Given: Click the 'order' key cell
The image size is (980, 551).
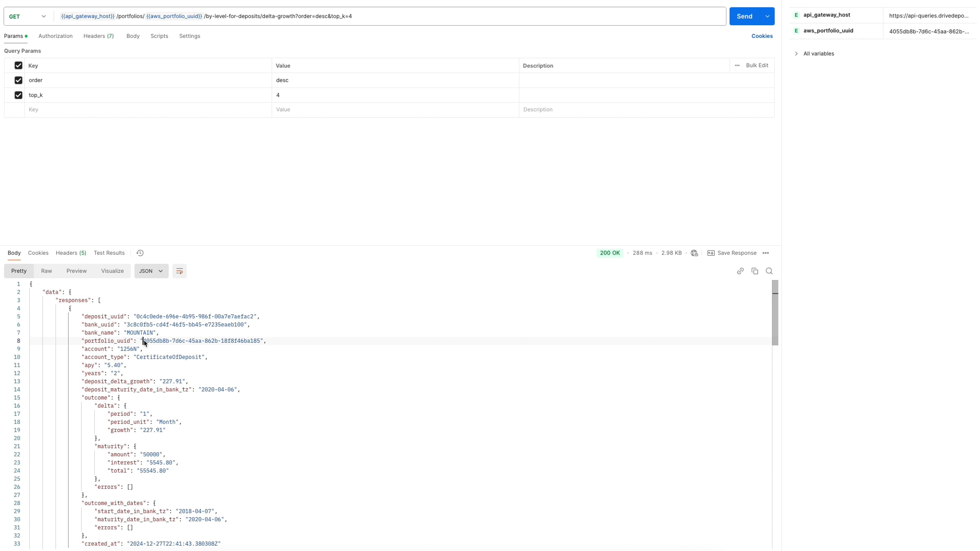Looking at the screenshot, I should [148, 80].
